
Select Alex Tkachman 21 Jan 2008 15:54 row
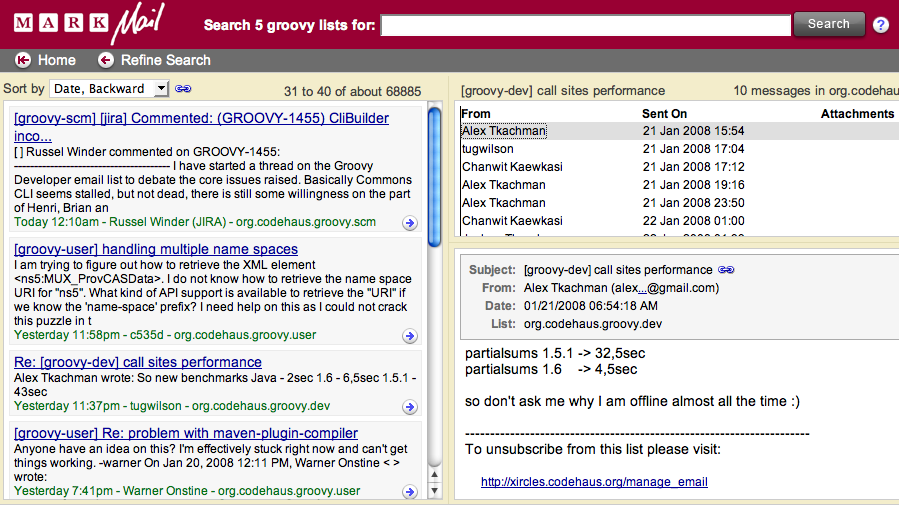click(679, 131)
